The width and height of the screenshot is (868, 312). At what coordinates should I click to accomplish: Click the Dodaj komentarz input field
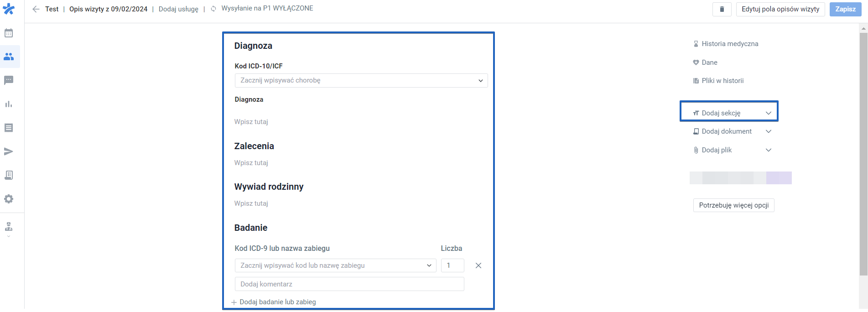point(349,284)
